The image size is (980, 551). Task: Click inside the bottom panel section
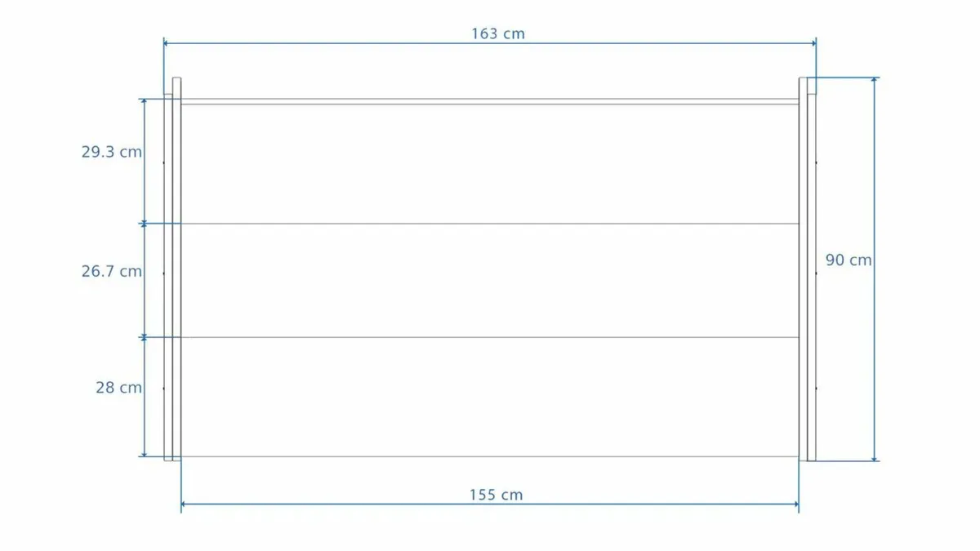coord(490,397)
